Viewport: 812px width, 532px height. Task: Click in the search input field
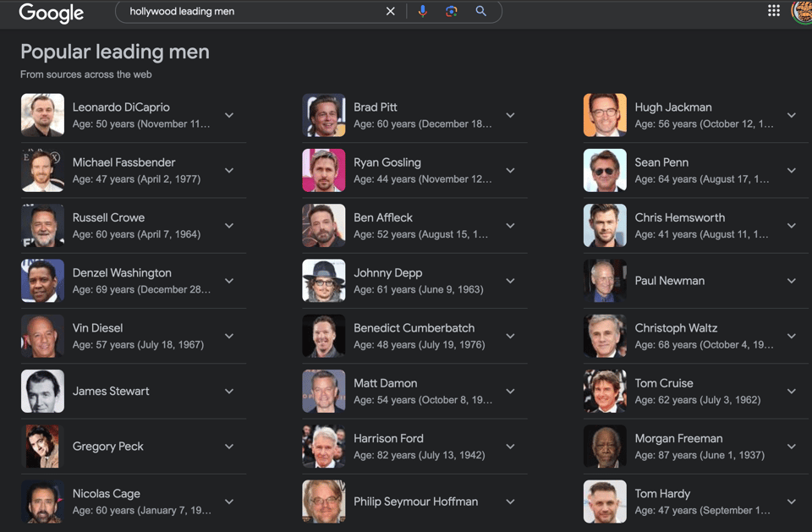(x=254, y=12)
